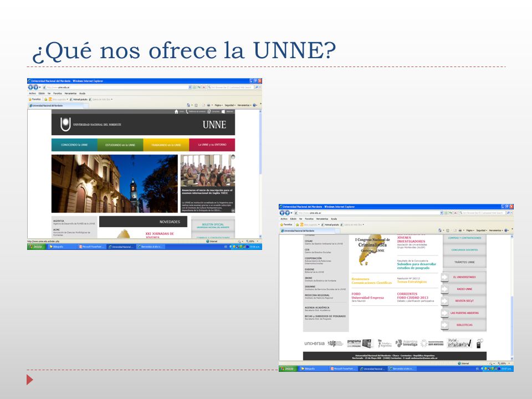Viewport: 532px width, 399px height.
Task: Click Forward arrow in the UNNE-banner IE window
Action: (35, 87)
